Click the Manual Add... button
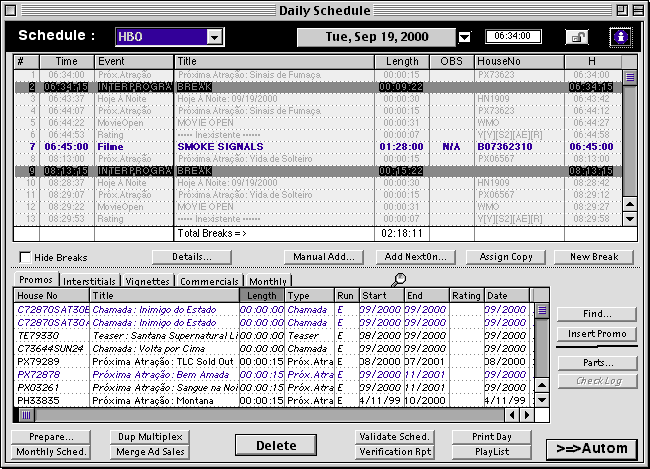 coord(324,257)
